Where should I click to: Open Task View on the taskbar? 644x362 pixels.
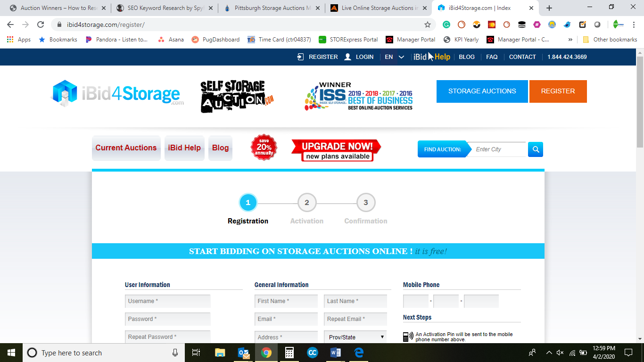[197, 353]
